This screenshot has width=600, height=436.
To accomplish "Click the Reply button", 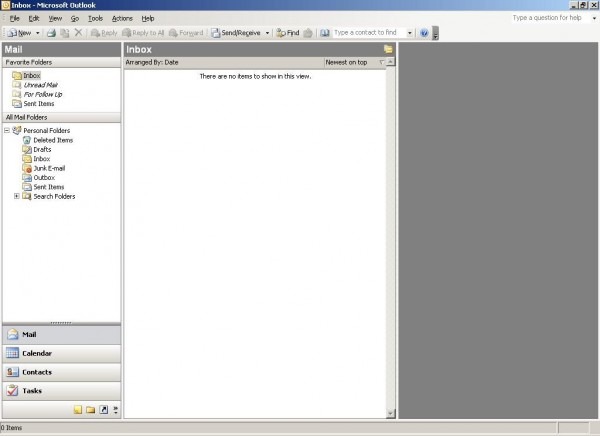I will 104,33.
